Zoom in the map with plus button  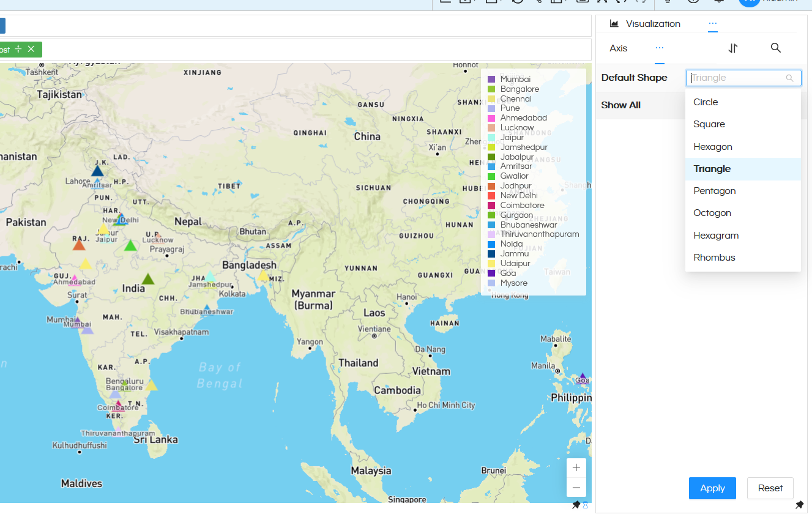(576, 468)
